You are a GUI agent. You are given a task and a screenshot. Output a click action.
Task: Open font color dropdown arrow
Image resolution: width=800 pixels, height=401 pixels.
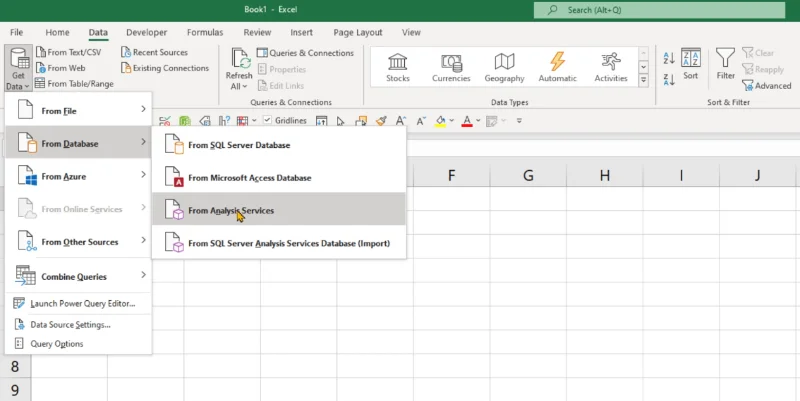pos(478,121)
